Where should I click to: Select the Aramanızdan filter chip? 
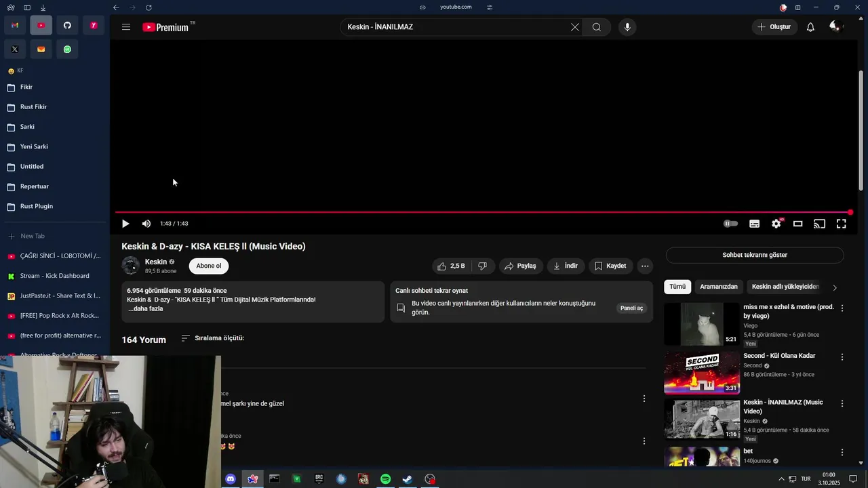click(719, 287)
